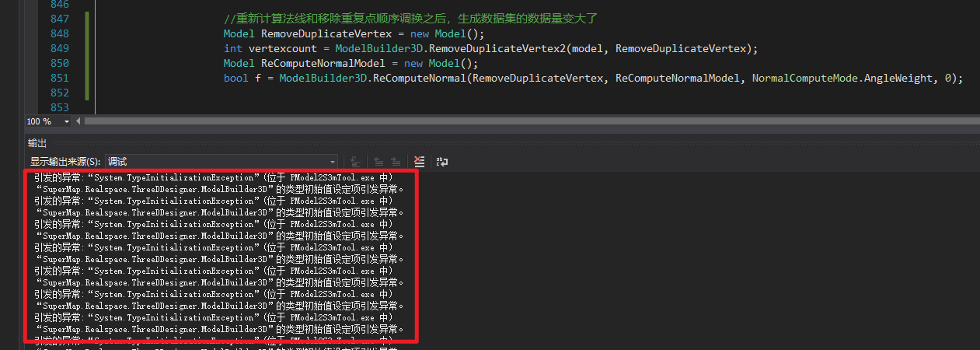Click the 显示输出来源(S): label
Image resolution: width=980 pixels, height=350 pixels.
point(65,162)
